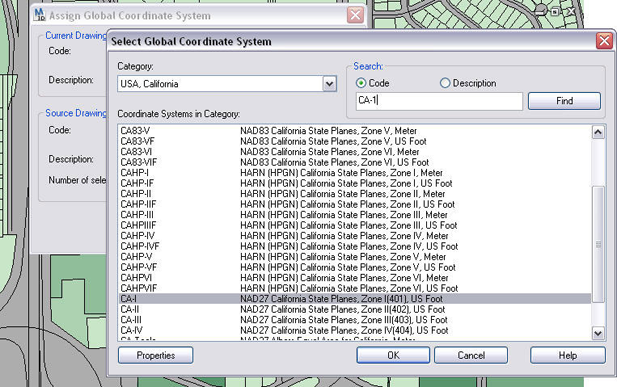The image size is (617, 387).
Task: Select the CA83-VF US Foot entry
Action: pyautogui.click(x=355, y=141)
